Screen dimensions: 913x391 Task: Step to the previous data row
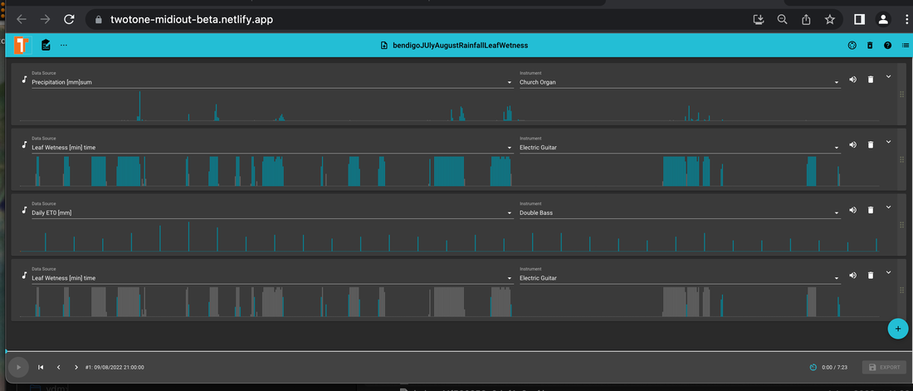coord(58,367)
